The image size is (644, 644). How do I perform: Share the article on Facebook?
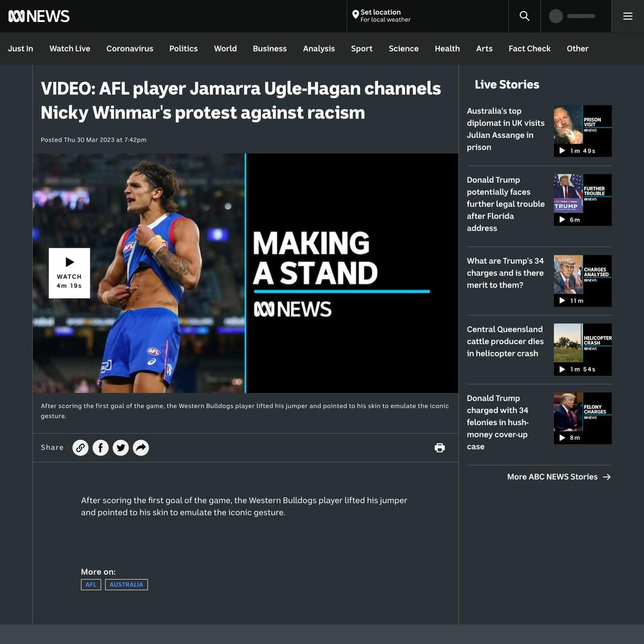[100, 448]
